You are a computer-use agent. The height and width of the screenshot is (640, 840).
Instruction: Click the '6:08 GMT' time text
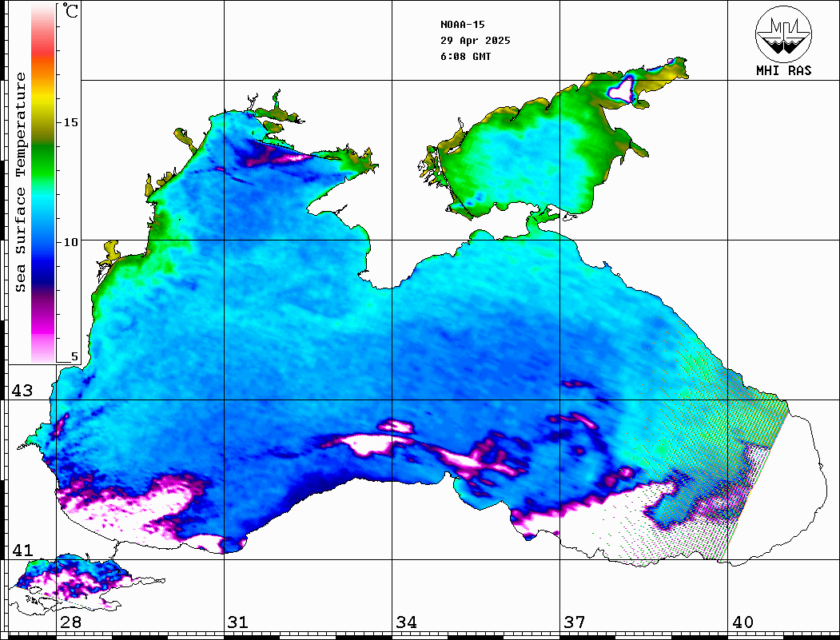pyautogui.click(x=465, y=56)
